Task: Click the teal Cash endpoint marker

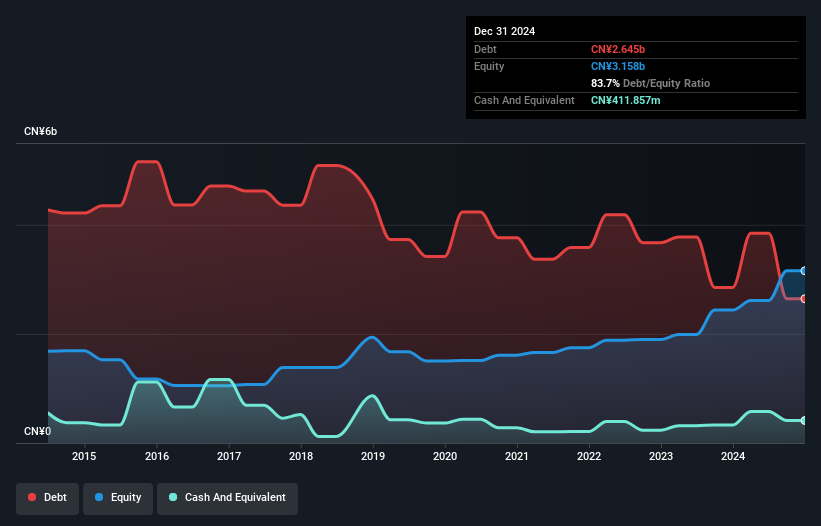Action: tap(804, 421)
